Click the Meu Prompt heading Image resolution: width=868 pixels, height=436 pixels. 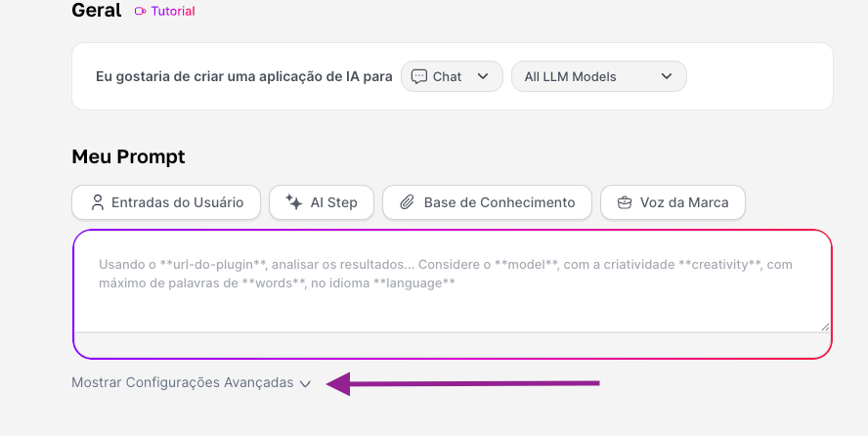coord(128,156)
